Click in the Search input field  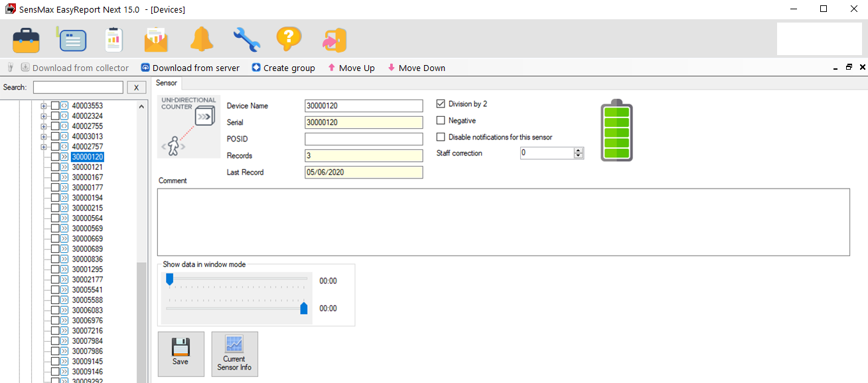coord(78,88)
